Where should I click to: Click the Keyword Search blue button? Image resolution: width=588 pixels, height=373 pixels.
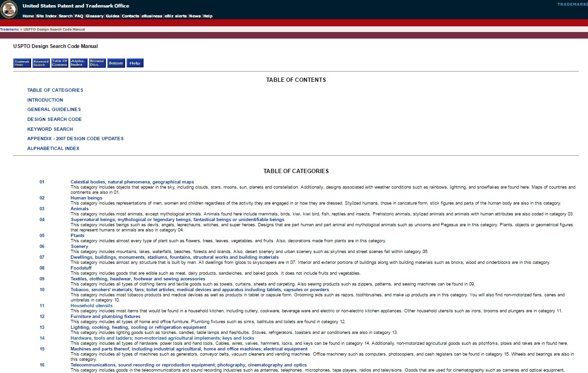(x=41, y=63)
